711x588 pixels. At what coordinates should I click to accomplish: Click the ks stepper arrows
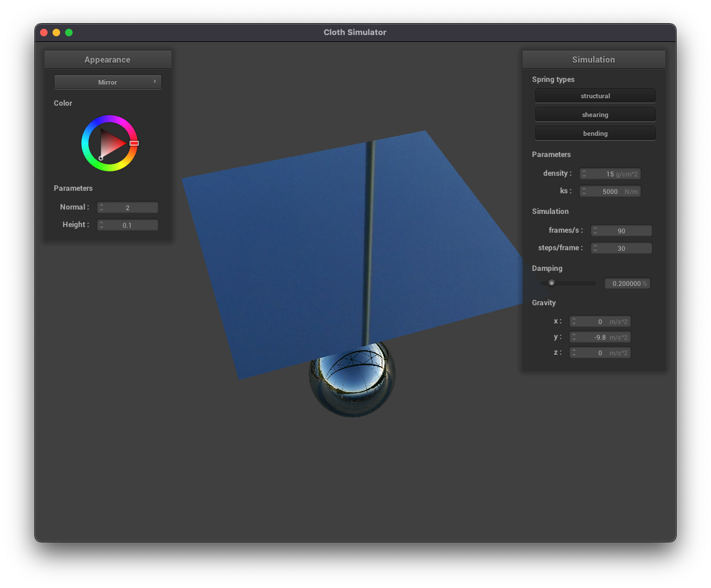tap(584, 191)
